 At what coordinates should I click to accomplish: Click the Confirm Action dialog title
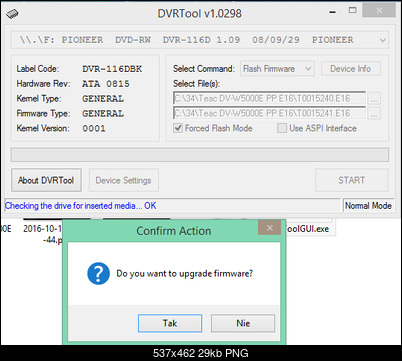[174, 231]
